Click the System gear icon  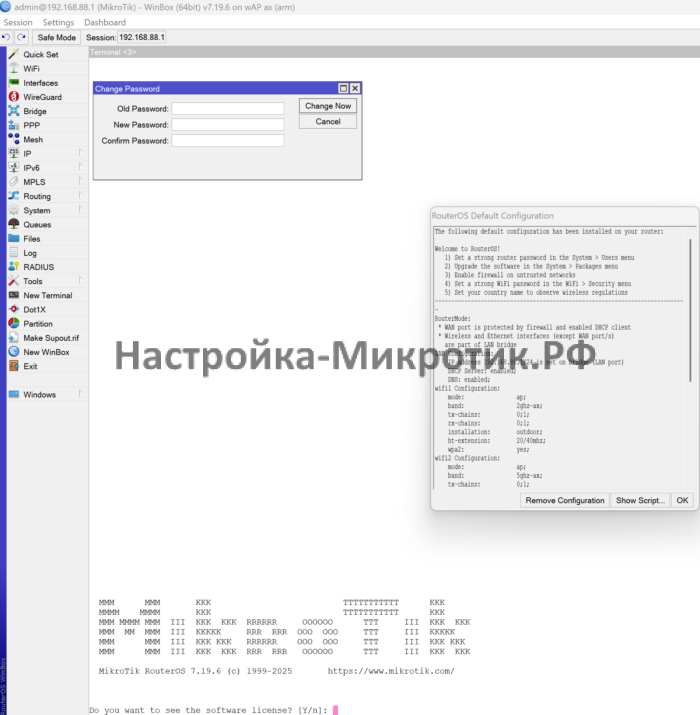14,210
